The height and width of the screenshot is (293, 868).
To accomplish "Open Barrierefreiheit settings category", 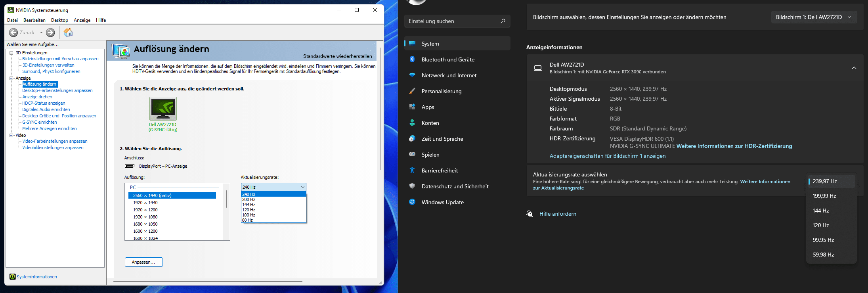I will [x=457, y=170].
